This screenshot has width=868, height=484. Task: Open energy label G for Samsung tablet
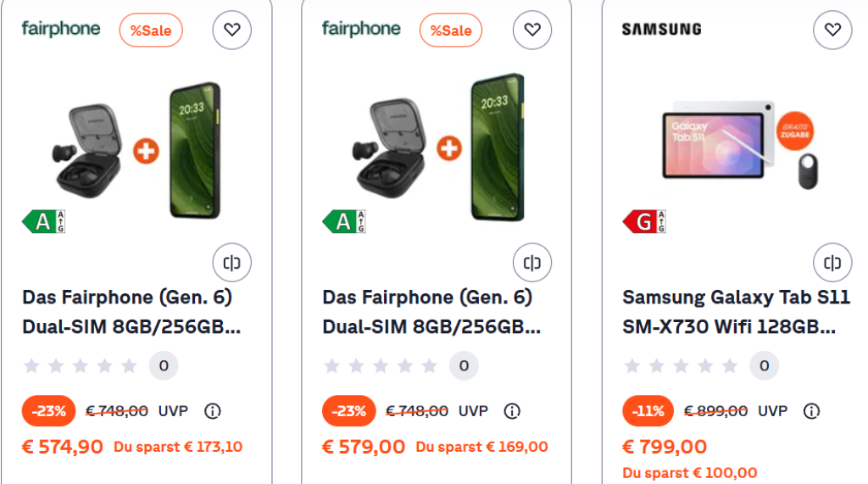pos(643,222)
